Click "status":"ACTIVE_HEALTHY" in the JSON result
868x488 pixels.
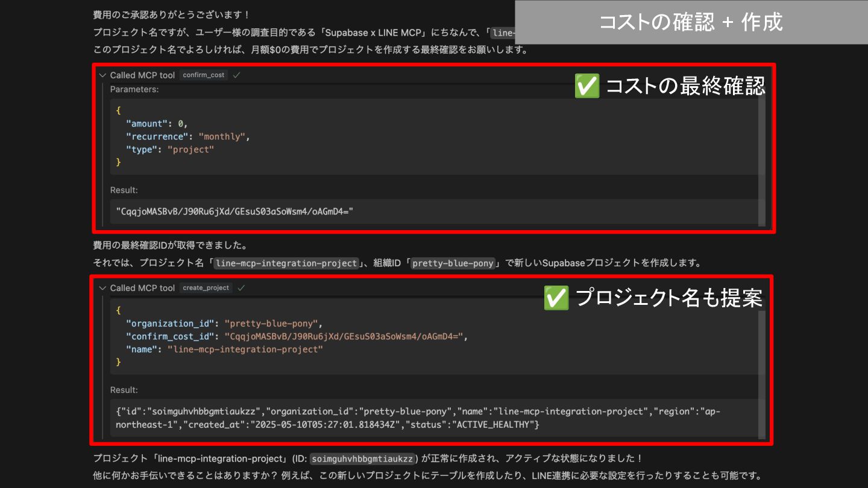tap(470, 425)
